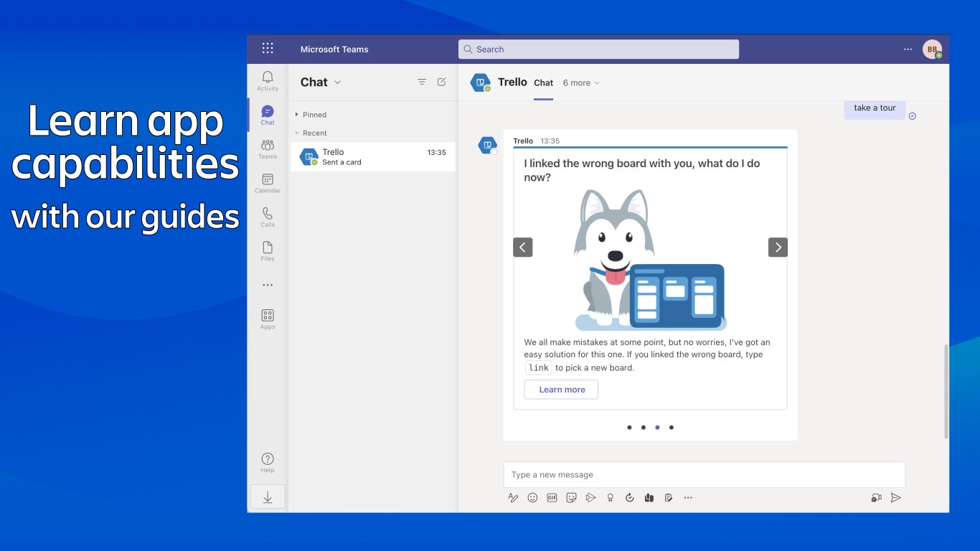980x551 pixels.
Task: Open the emoji picker
Action: tap(532, 497)
